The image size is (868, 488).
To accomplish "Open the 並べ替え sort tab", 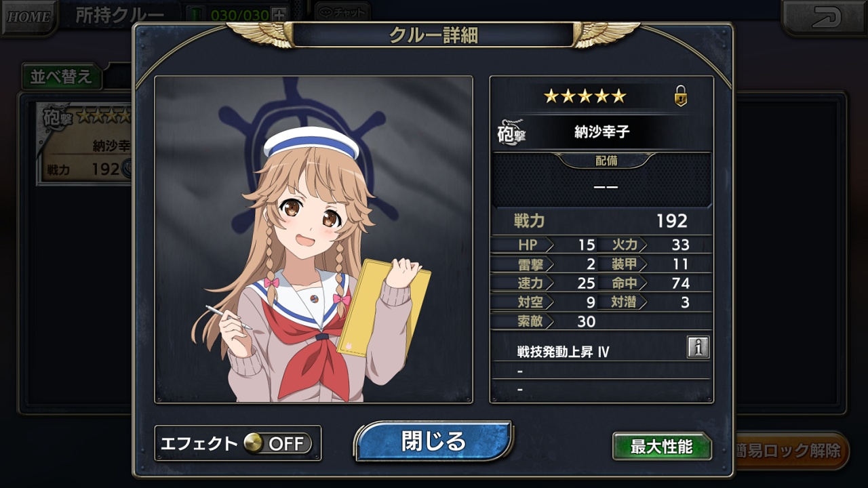I will click(x=62, y=77).
